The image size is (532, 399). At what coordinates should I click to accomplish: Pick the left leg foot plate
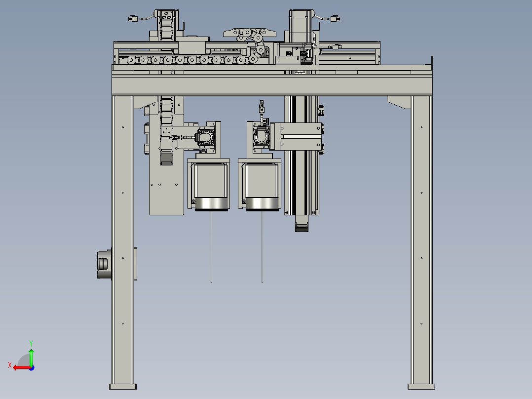click(123, 387)
